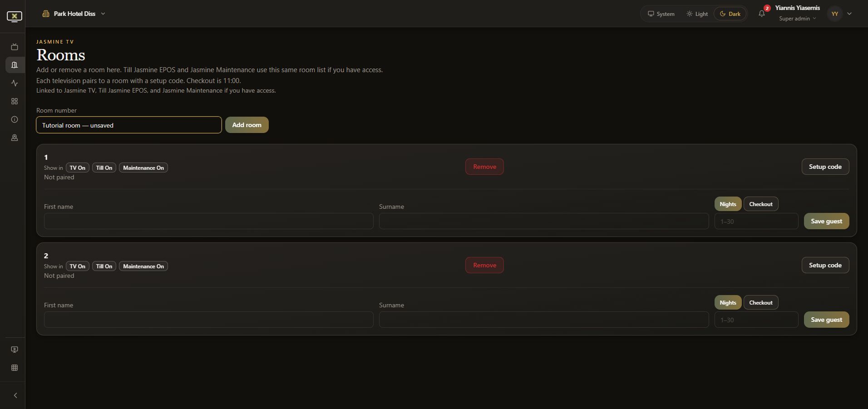868x409 pixels.
Task: Open the table grid icon near sidebar bottom
Action: [15, 368]
